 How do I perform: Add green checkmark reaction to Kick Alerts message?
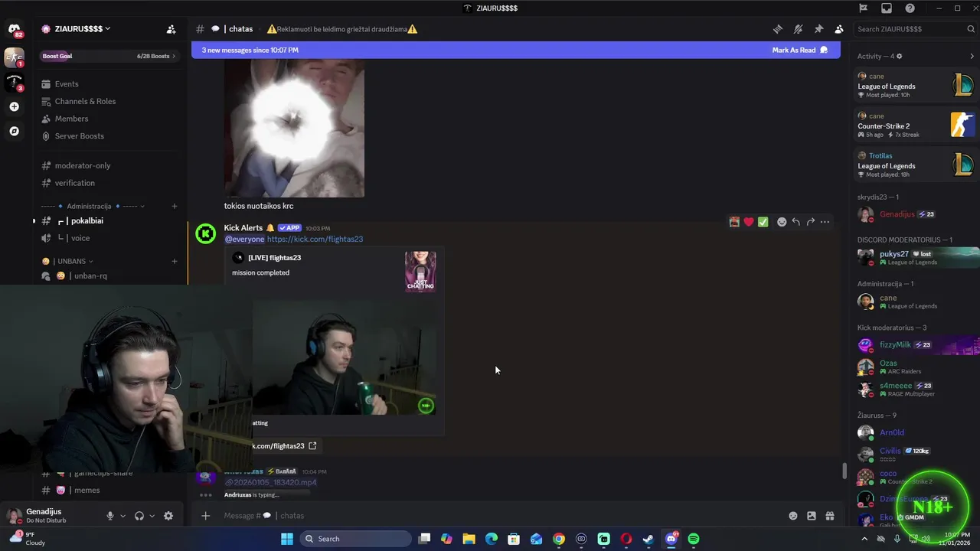pos(763,222)
